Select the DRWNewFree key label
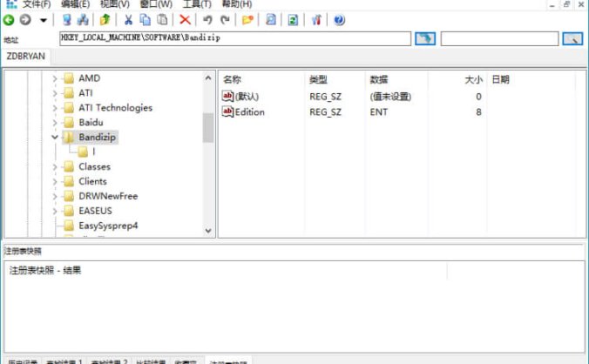This screenshot has height=364, width=589. (108, 196)
